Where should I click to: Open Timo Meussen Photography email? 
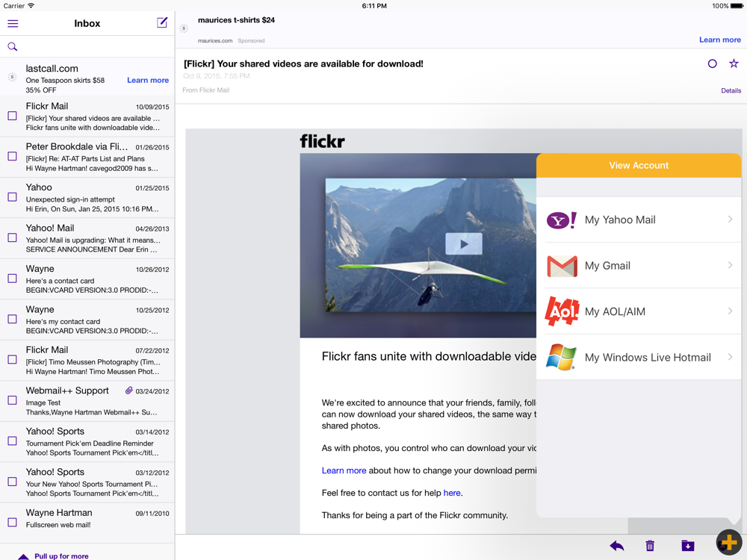[x=87, y=361]
